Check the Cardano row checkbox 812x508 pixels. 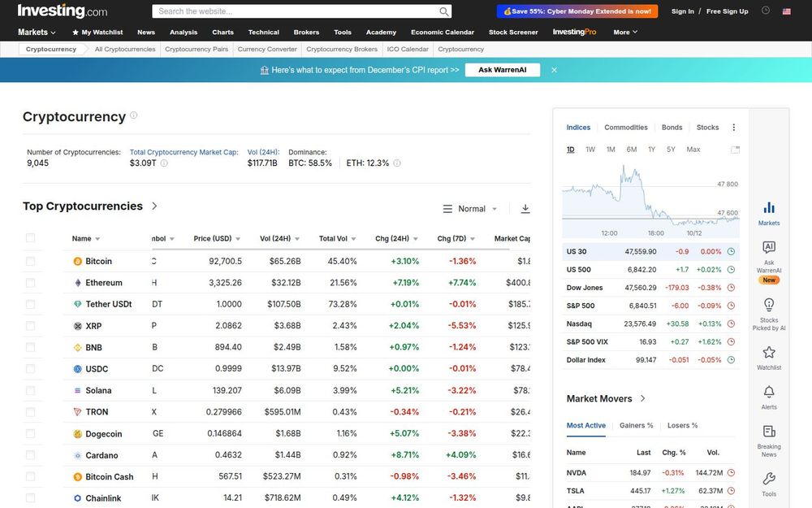click(x=31, y=455)
